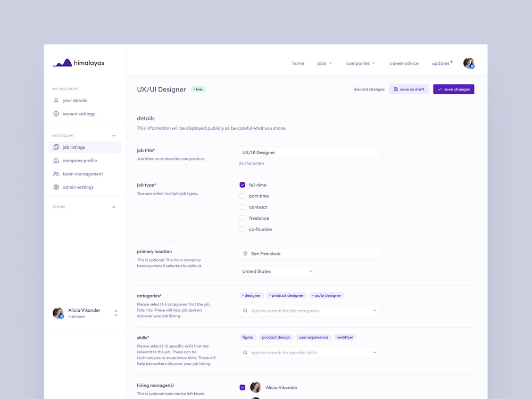This screenshot has width=532, height=399.
Task: Collapse the INTERCOM sidebar section
Action: coord(113,135)
